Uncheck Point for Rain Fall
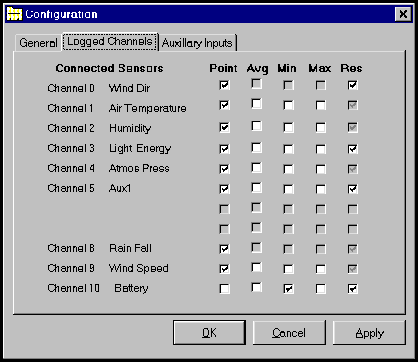This screenshot has height=362, width=418. (x=225, y=249)
